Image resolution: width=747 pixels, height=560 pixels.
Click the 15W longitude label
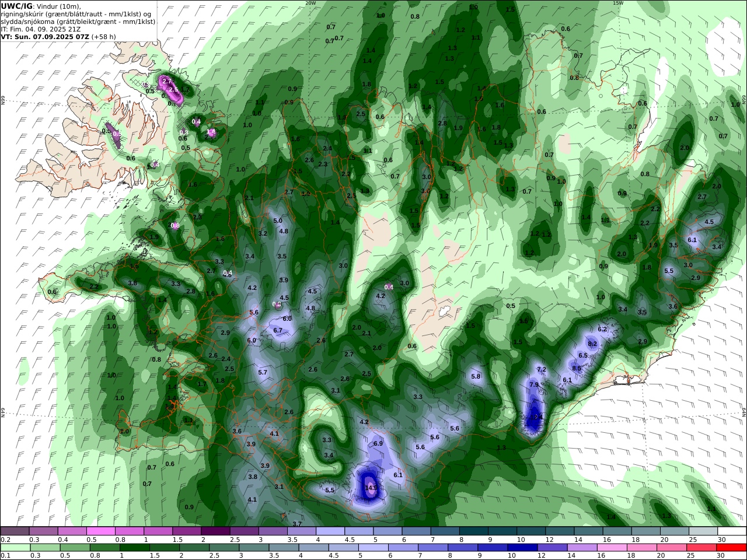point(618,3)
